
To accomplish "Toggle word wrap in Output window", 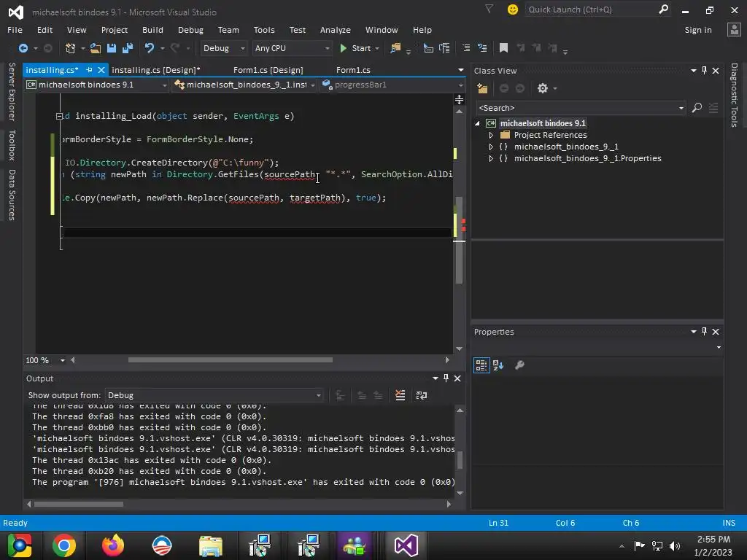I will (x=422, y=395).
